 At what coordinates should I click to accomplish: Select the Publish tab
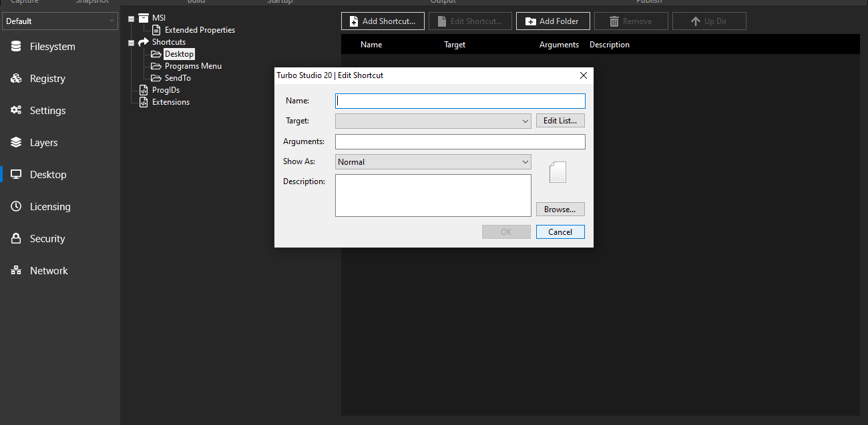coord(648,2)
